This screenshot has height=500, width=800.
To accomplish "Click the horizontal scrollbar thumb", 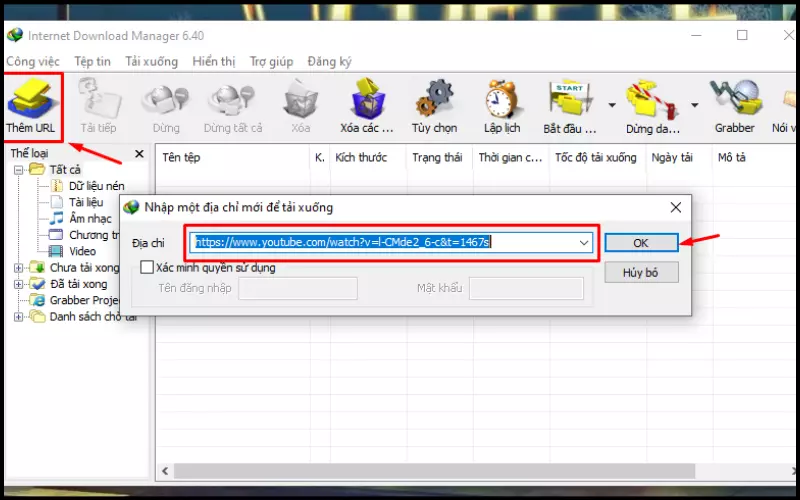I will tap(434, 471).
